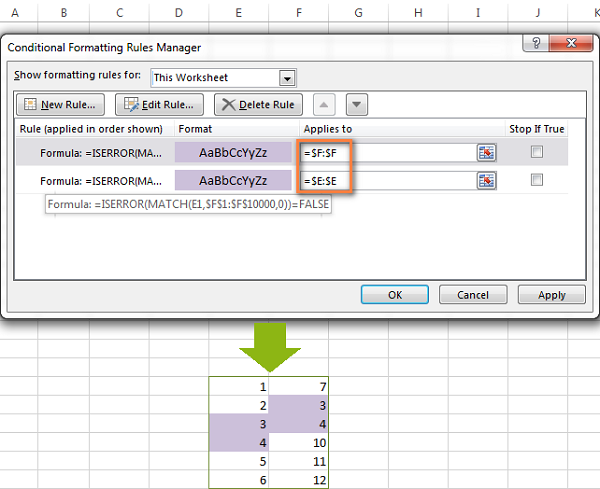The height and width of the screenshot is (489, 600).
Task: Select the highlighted cell 4 in column F
Action: tap(298, 424)
